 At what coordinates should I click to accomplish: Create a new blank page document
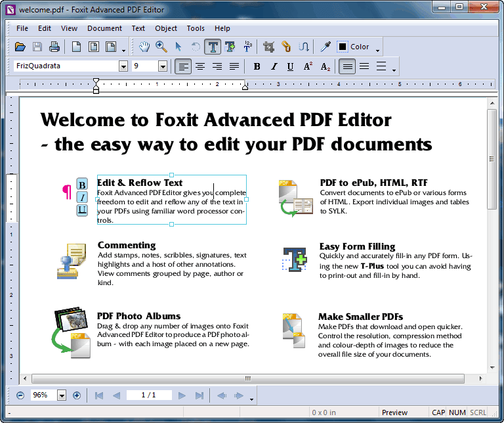click(x=76, y=47)
